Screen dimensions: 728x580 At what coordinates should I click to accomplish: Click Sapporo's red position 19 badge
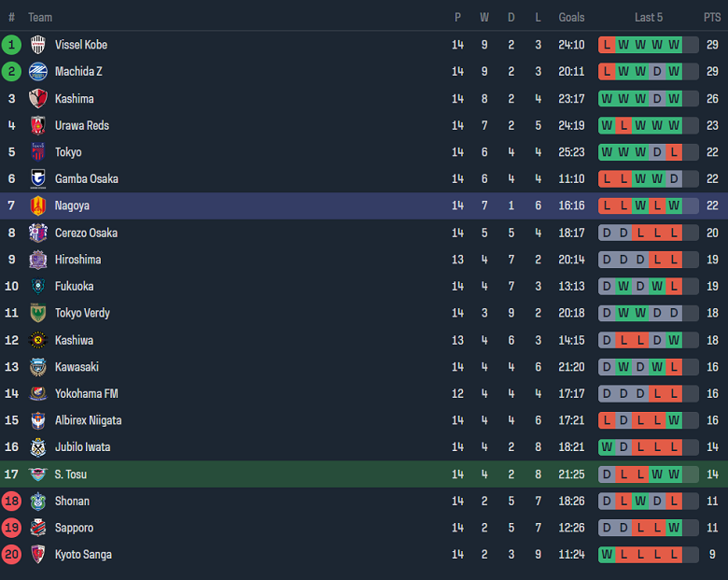[x=11, y=528]
